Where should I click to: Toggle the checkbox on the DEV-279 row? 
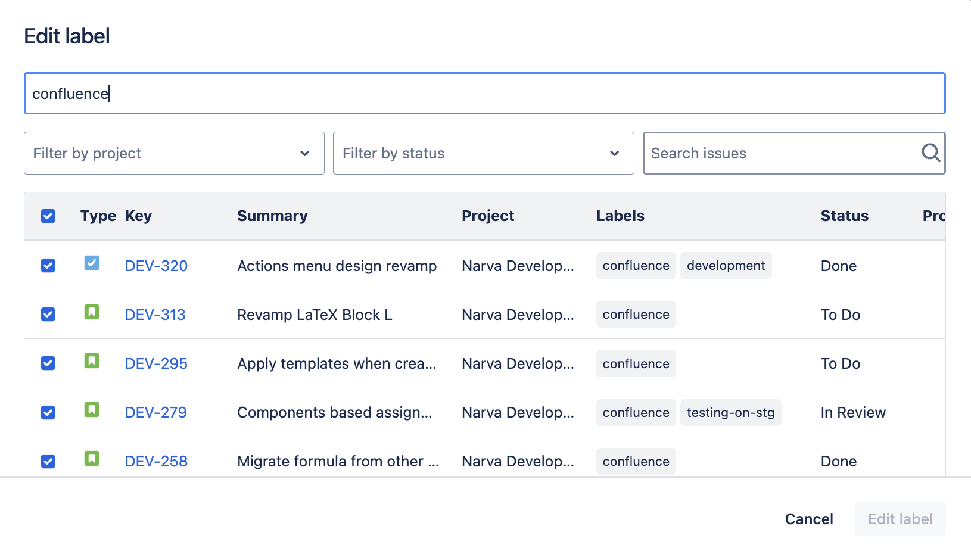click(48, 412)
